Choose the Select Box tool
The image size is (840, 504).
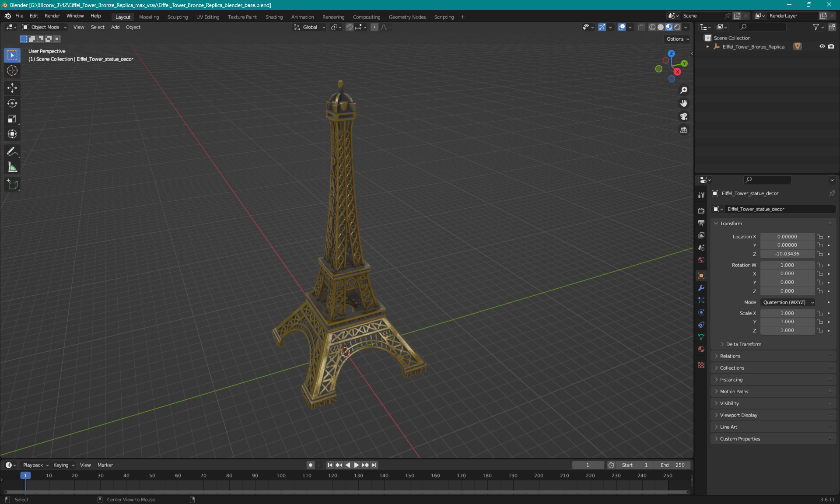click(x=12, y=55)
